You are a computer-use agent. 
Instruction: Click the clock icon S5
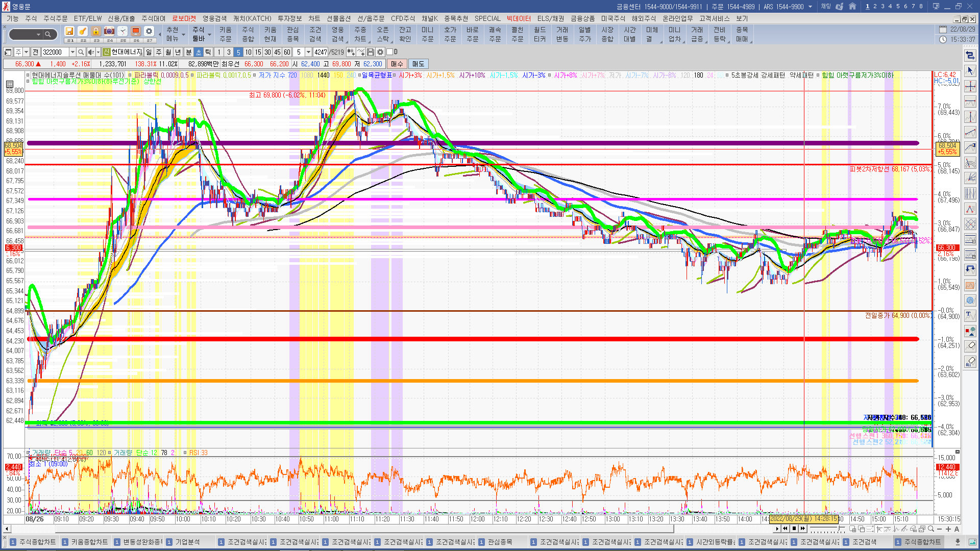pyautogui.click(x=122, y=32)
